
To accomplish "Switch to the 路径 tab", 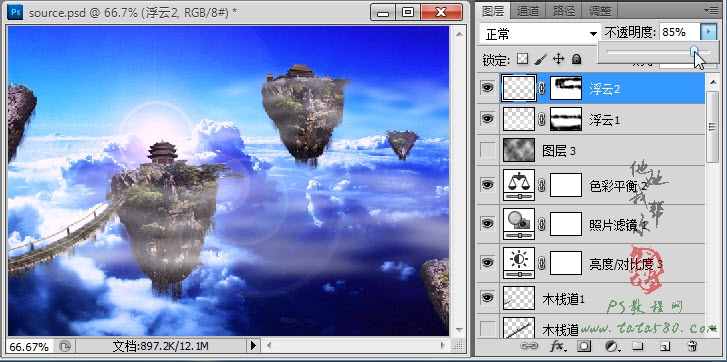I will pos(563,10).
